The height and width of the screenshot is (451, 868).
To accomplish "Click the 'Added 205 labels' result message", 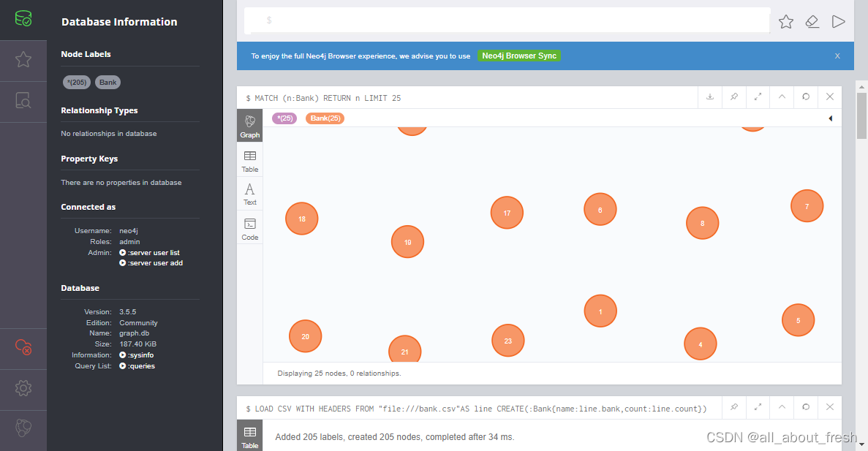I will (x=395, y=437).
